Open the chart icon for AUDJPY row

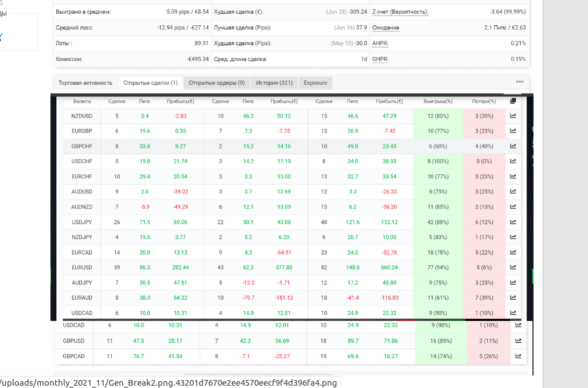pyautogui.click(x=513, y=283)
